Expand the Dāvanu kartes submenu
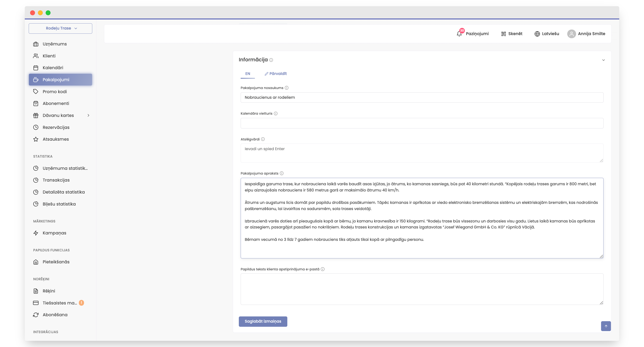 (x=88, y=115)
